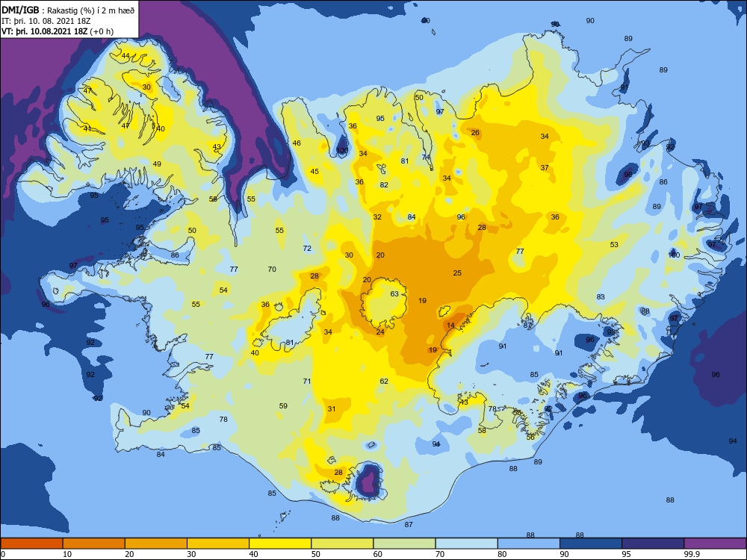The image size is (747, 560).
Task: Click the humidity value 49 on the map
Action: point(157,164)
